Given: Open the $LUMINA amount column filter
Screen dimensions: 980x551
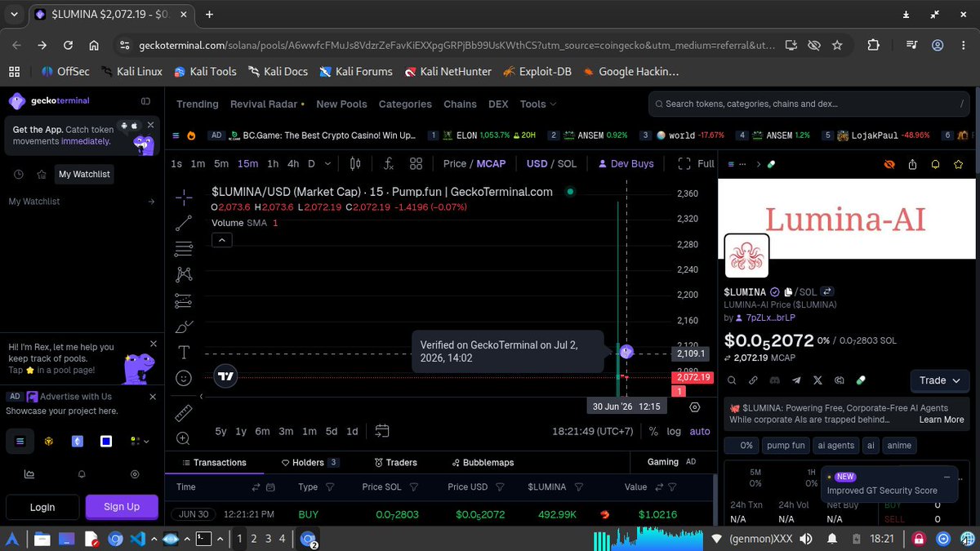Looking at the screenshot, I should 578,487.
